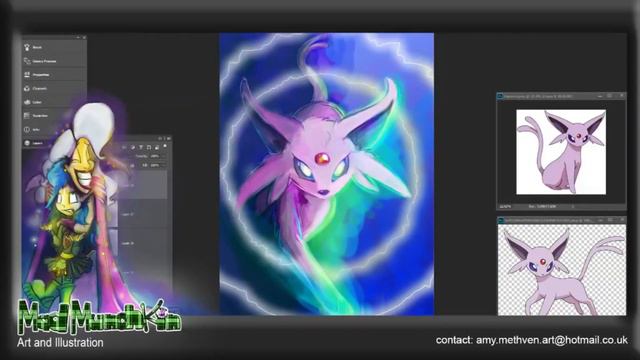Open the Info panel icon

27,129
